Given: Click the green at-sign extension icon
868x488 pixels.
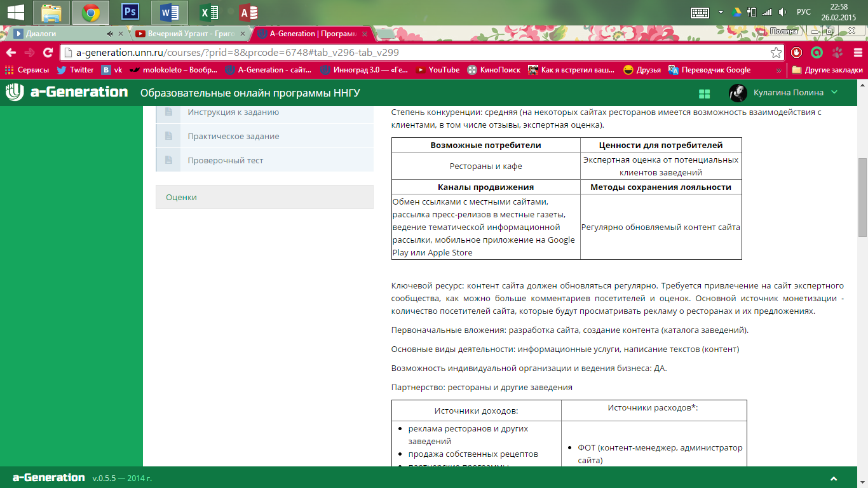Looking at the screenshot, I should [x=817, y=53].
